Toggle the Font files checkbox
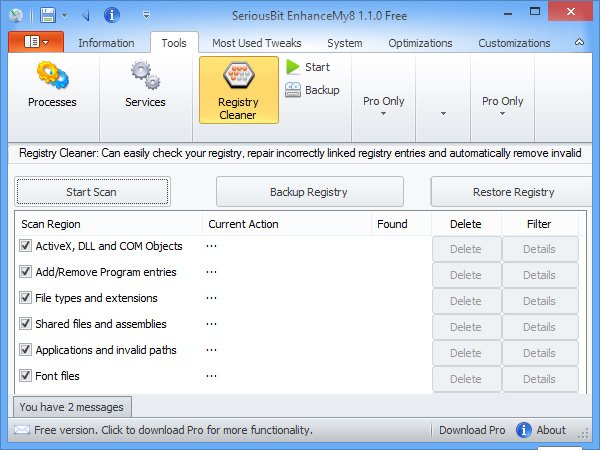 pyautogui.click(x=26, y=376)
